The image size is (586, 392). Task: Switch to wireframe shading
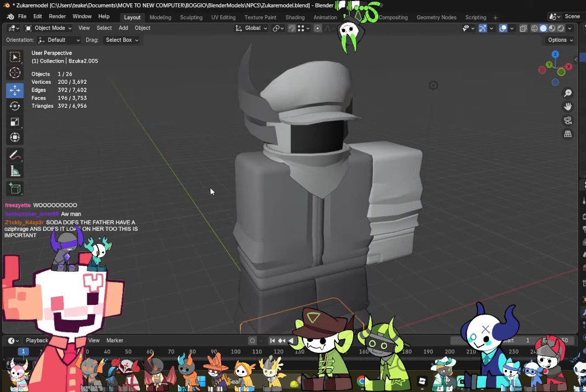click(534, 28)
